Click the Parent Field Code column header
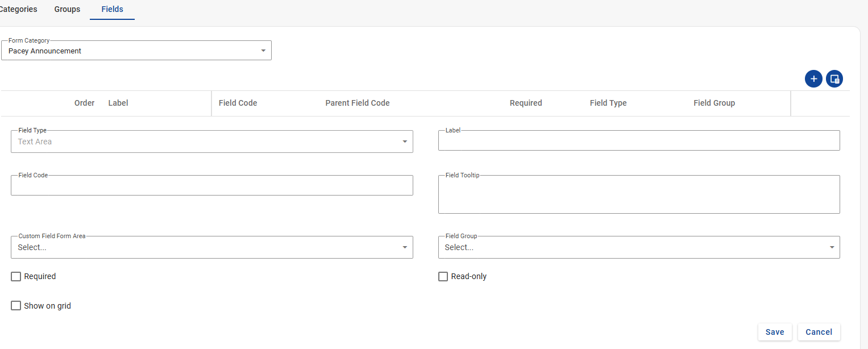Screen dimensions: 868x349 click(358, 103)
